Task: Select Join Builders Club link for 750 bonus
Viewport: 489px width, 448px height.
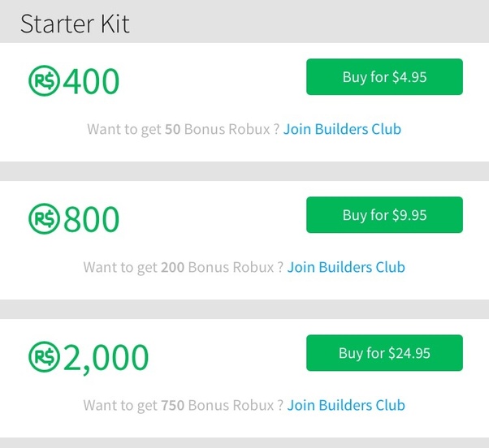Action: [346, 405]
